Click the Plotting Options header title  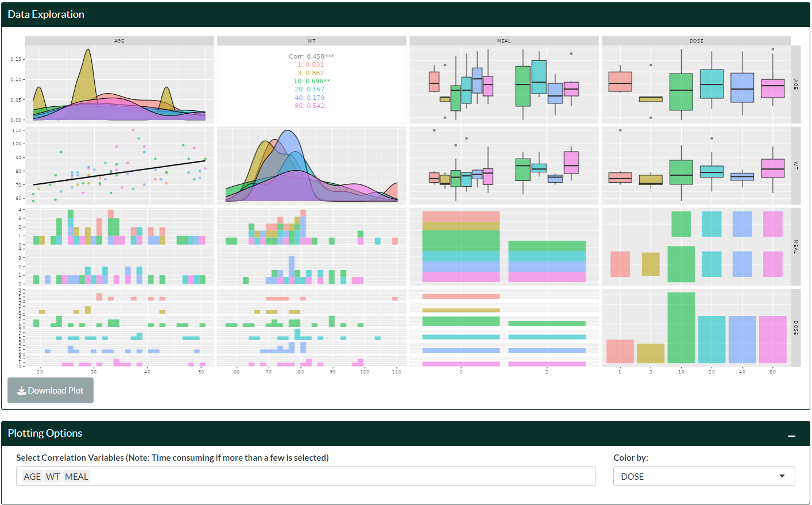pos(45,433)
